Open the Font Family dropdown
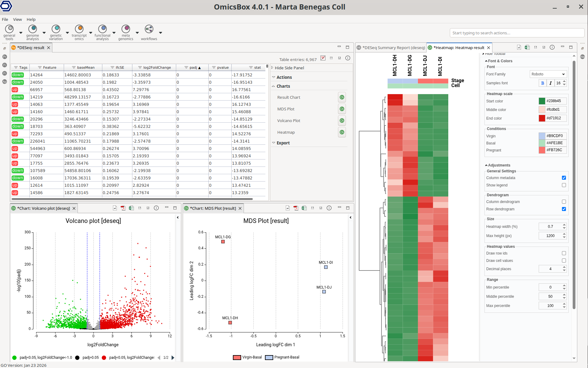The height and width of the screenshot is (368, 588). coord(548,74)
